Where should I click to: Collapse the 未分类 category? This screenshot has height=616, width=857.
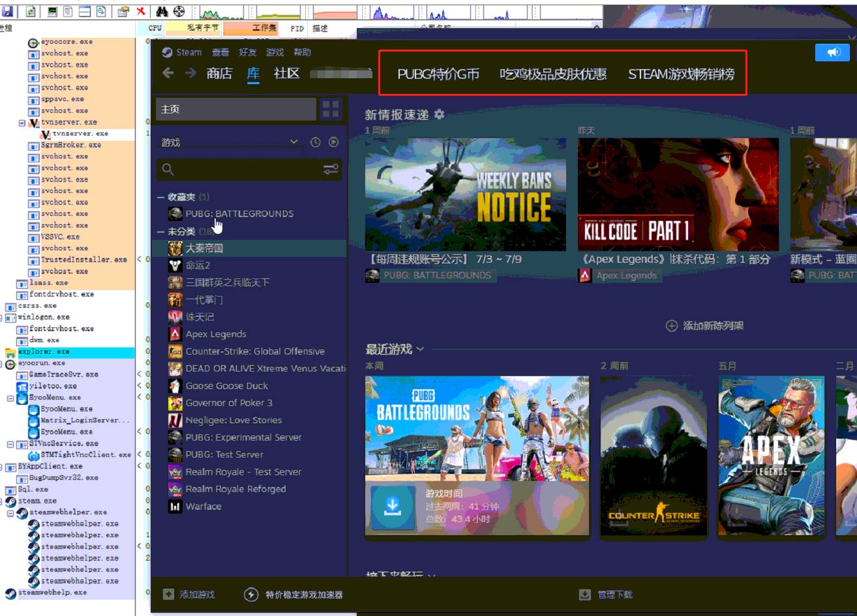[x=160, y=231]
